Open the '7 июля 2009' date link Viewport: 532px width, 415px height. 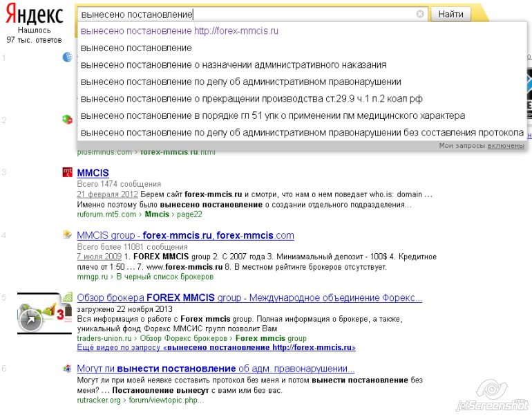tap(99, 257)
